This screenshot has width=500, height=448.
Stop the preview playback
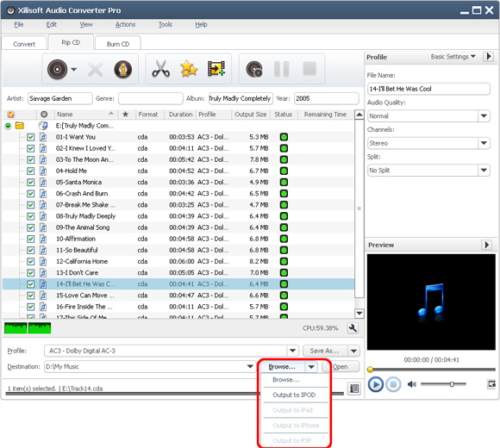tap(393, 384)
